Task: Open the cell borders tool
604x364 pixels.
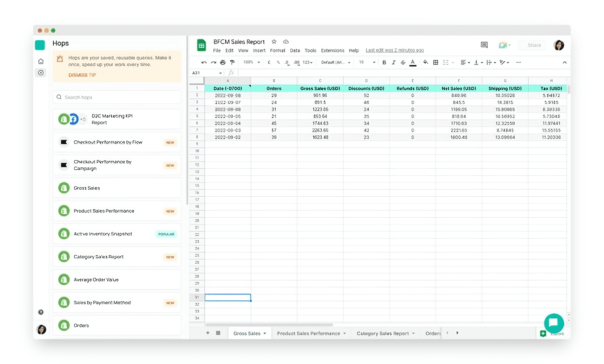Action: (x=435, y=62)
